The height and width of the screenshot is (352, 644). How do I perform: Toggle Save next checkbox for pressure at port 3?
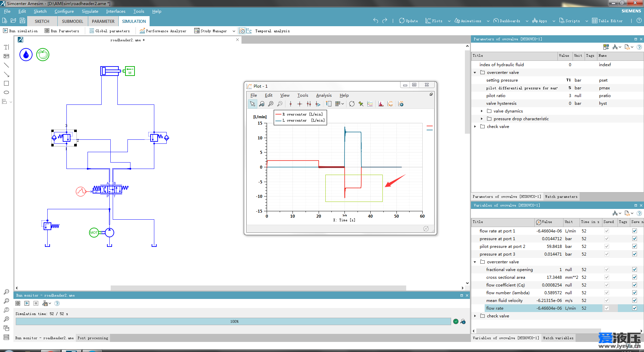pyautogui.click(x=635, y=254)
